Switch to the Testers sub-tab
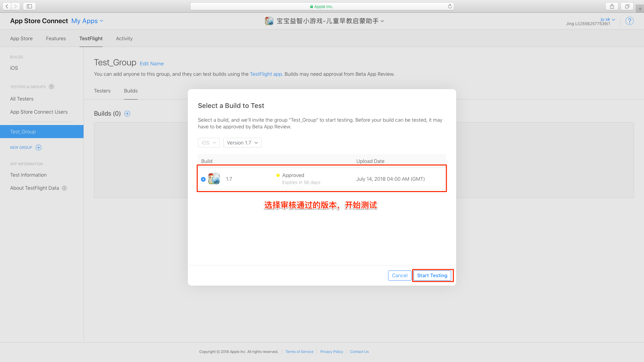Screen dimensions: 644x362 coord(102,91)
